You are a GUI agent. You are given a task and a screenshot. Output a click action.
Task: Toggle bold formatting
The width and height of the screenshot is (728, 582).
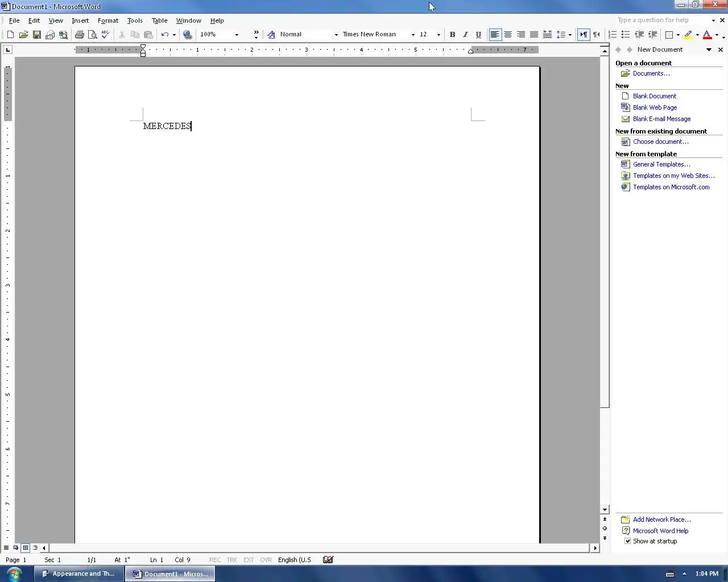(x=453, y=35)
